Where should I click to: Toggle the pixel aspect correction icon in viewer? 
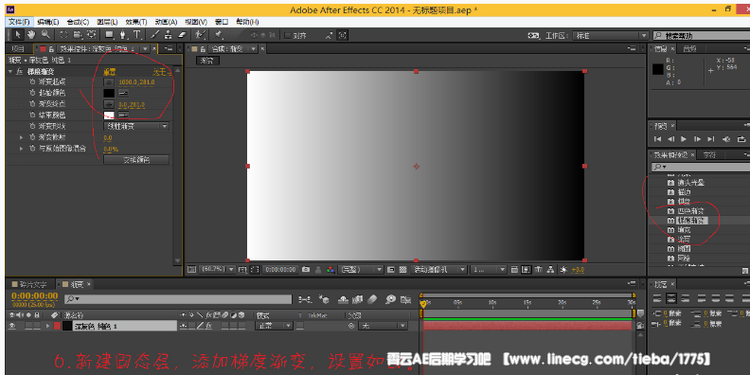tap(514, 270)
